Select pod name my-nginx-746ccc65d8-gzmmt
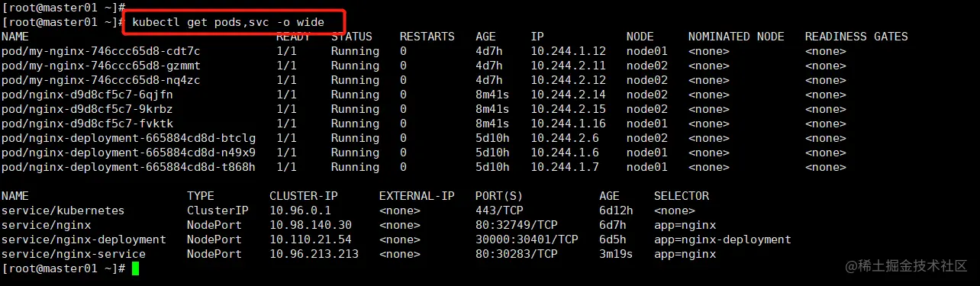The width and height of the screenshot is (980, 286). pyautogui.click(x=102, y=66)
